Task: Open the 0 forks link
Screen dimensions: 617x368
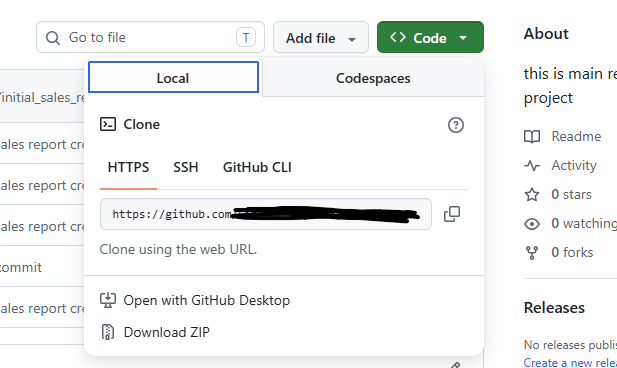Action: pyautogui.click(x=572, y=252)
